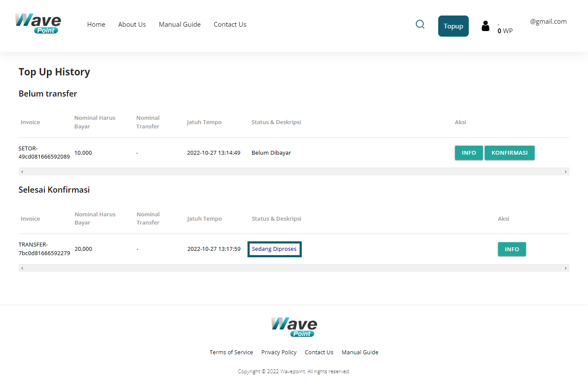Click the Wave Point logo in footer
Viewport: 588px width, 387px height.
[x=294, y=327]
